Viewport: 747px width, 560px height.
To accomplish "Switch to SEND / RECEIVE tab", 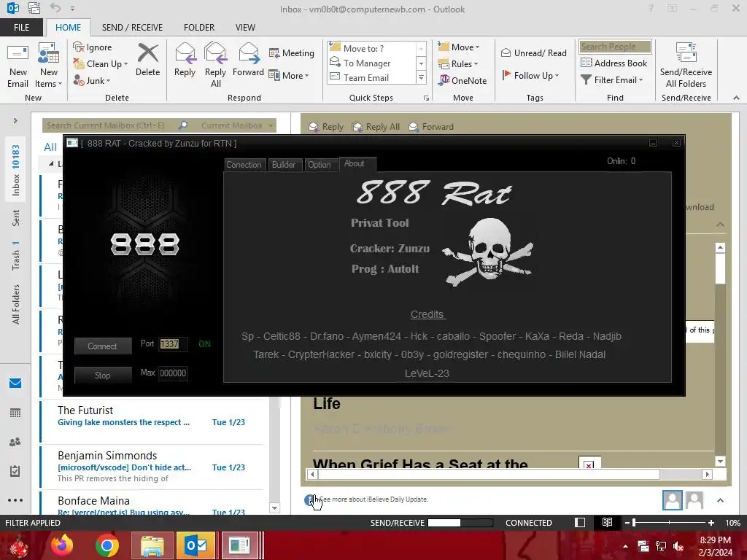I will coord(132,27).
